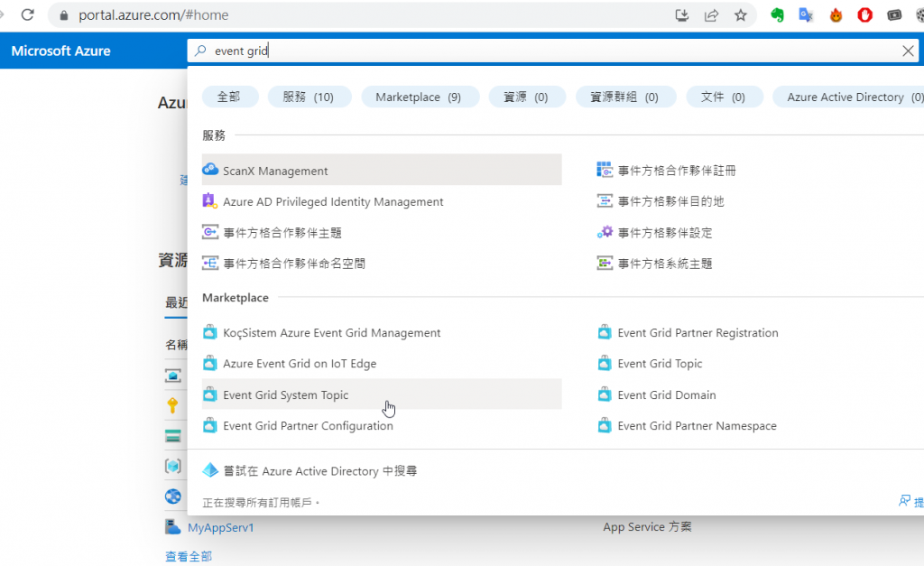Click the 事件方格夥伴設定 gear icon
The width and height of the screenshot is (924, 566).
[x=605, y=232]
